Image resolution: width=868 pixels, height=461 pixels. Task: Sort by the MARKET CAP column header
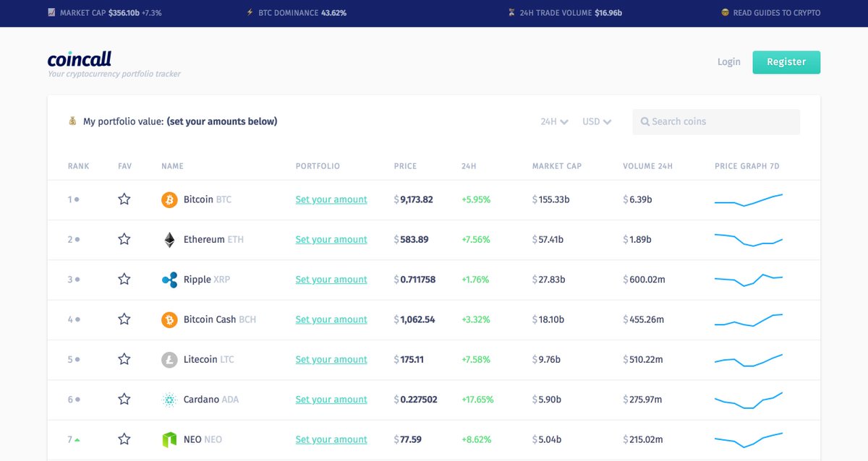(557, 166)
